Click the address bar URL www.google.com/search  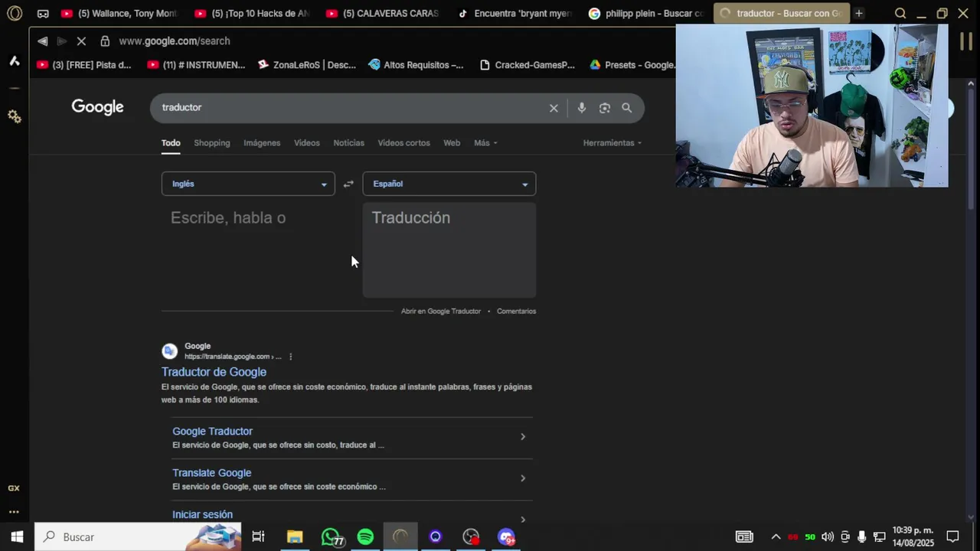click(x=174, y=41)
